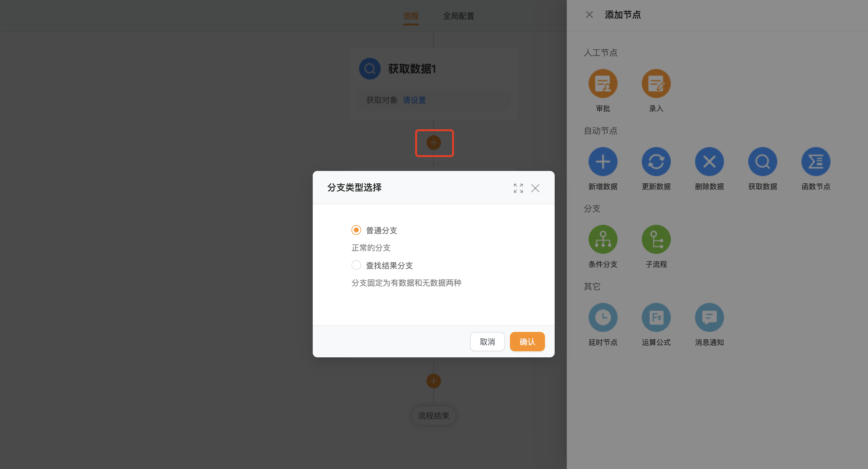Add a 运算公式 formula node
This screenshot has width=868, height=469.
[x=656, y=317]
